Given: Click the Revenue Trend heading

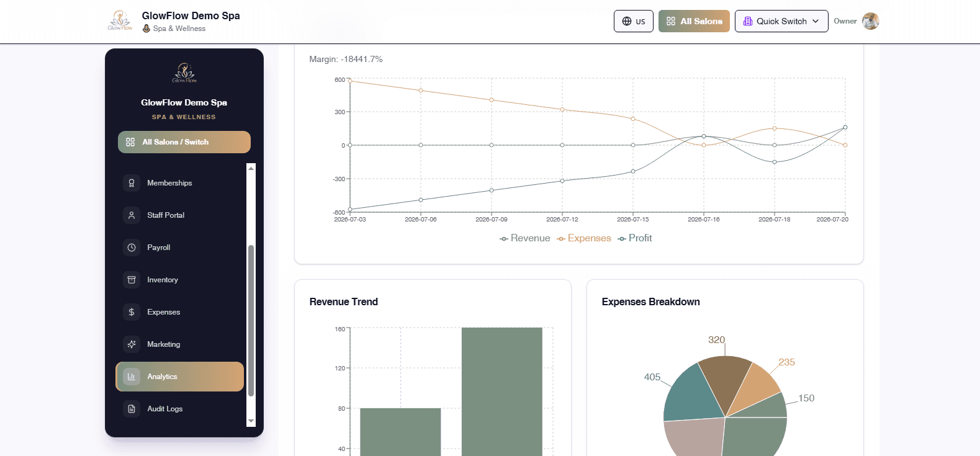Looking at the screenshot, I should click(x=344, y=302).
